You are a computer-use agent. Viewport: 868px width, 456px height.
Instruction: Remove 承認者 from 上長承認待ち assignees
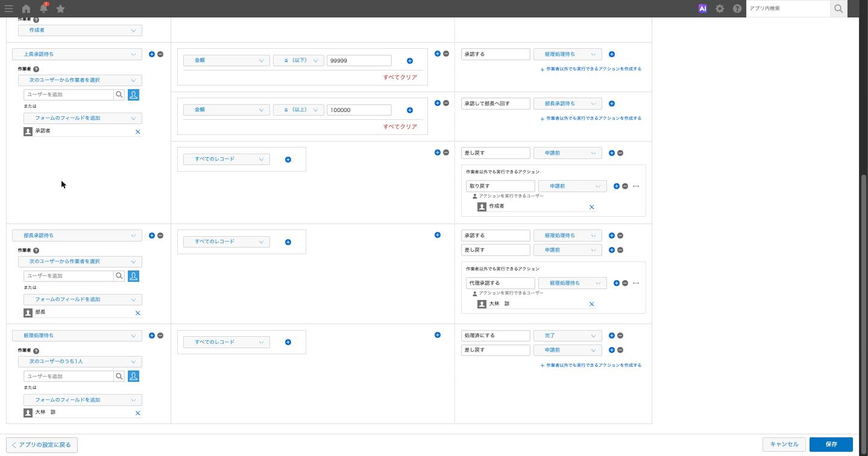click(137, 131)
